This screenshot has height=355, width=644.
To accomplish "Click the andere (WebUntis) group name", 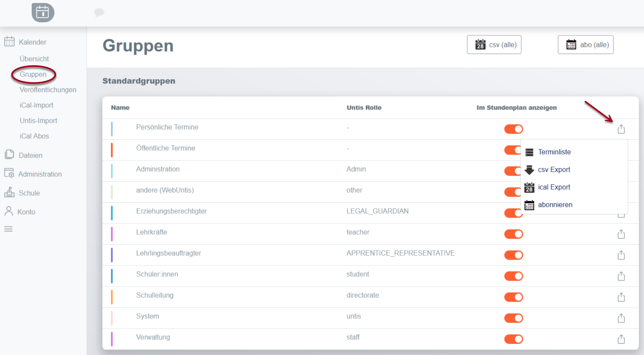I will point(165,190).
